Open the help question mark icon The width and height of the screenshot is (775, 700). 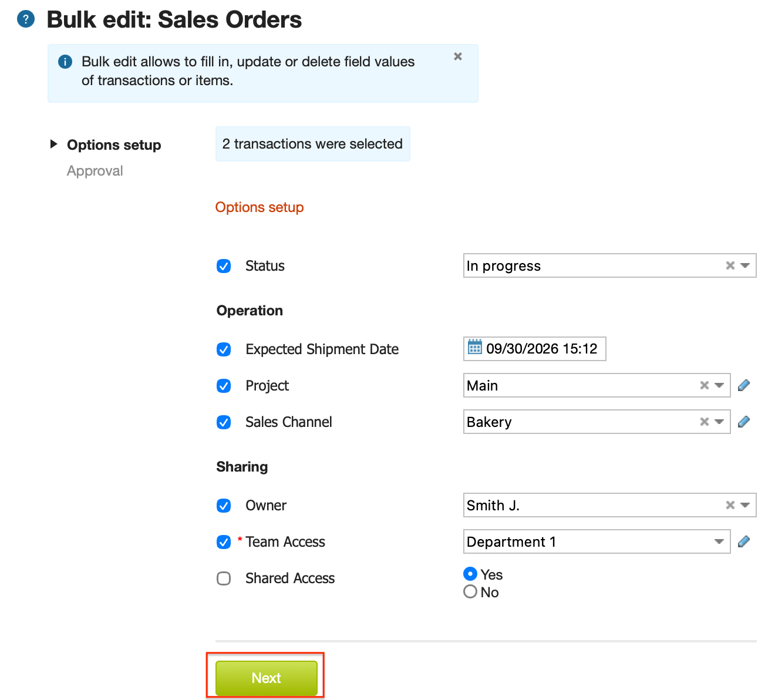click(x=26, y=19)
